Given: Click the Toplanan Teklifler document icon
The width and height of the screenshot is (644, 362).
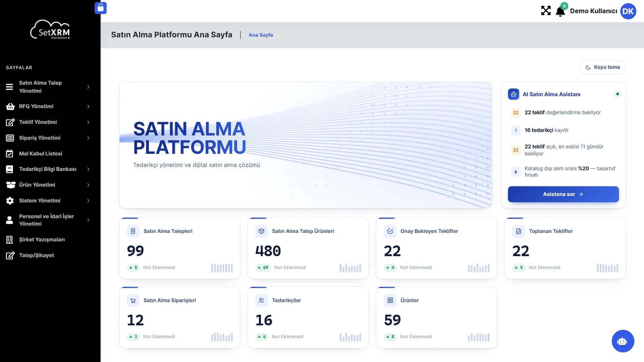Looking at the screenshot, I should coord(519,231).
